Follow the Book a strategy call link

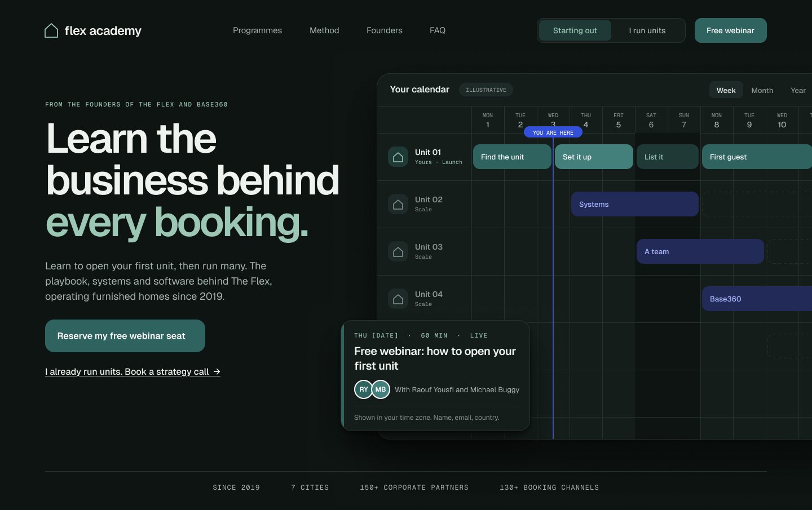pos(133,372)
